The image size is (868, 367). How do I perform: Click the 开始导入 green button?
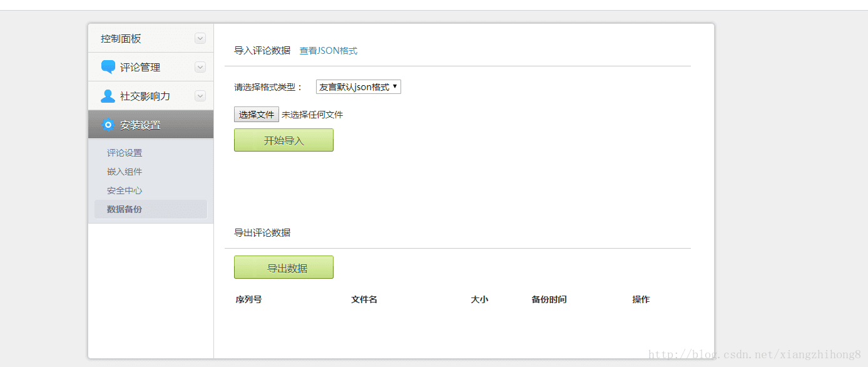[283, 140]
